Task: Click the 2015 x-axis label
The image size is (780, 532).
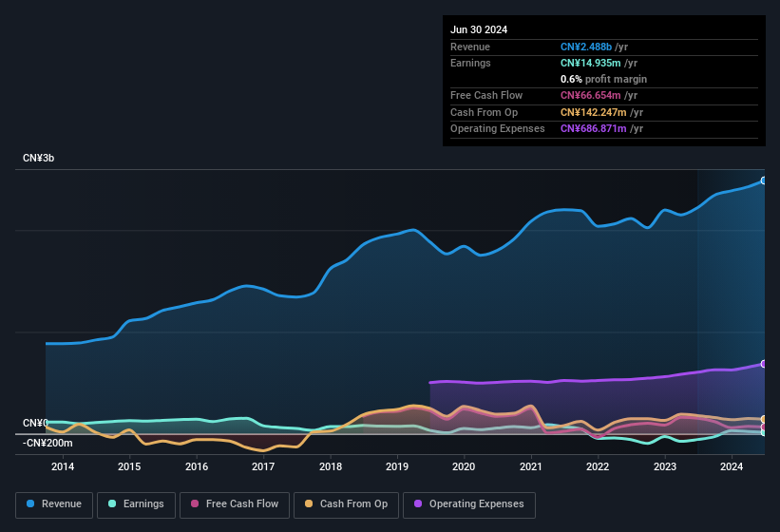Action: [129, 466]
